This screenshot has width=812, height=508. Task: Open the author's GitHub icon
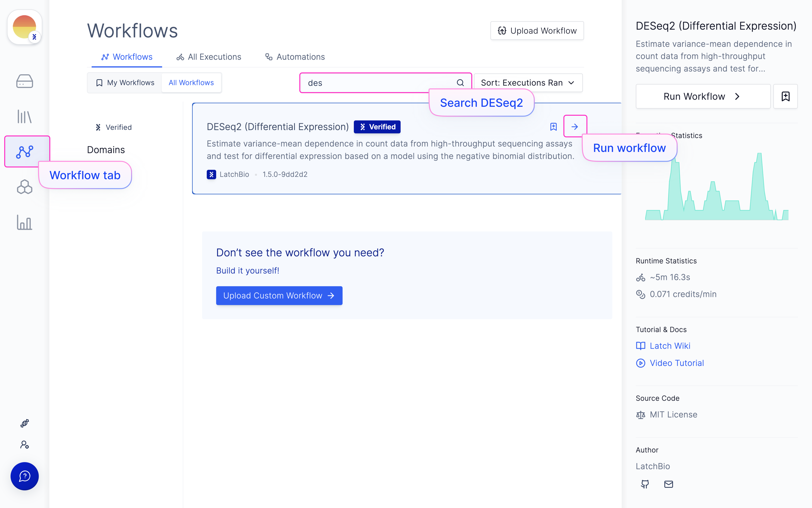(645, 484)
